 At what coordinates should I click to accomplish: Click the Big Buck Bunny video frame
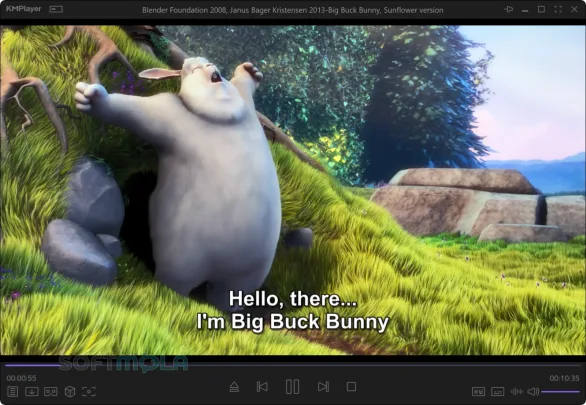[x=293, y=190]
